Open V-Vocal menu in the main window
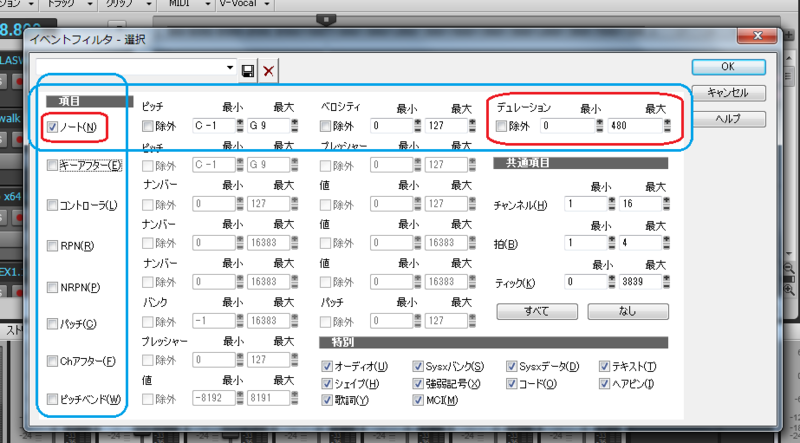 click(x=245, y=4)
